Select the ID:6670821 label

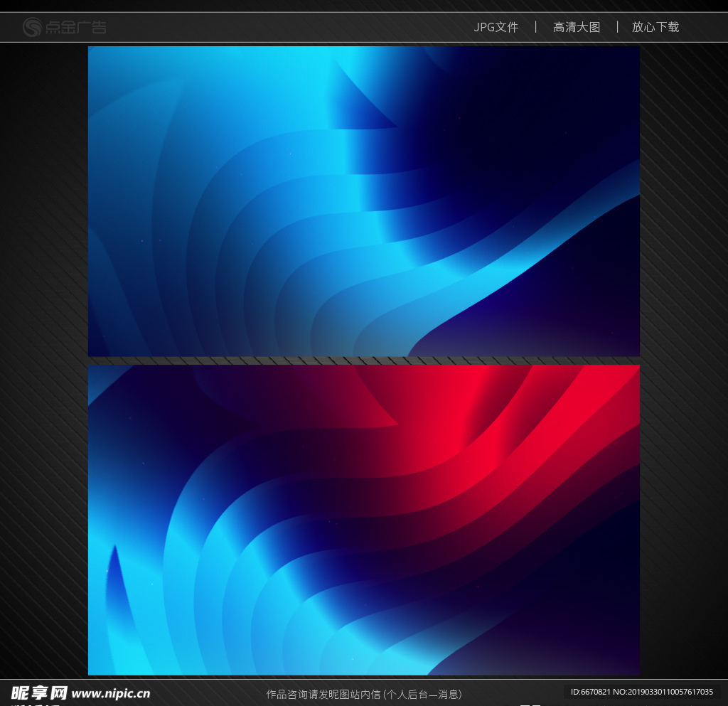(x=591, y=692)
